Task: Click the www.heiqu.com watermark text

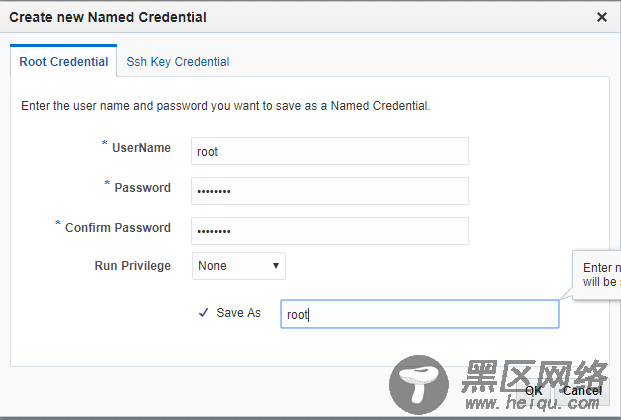Action: [x=532, y=403]
